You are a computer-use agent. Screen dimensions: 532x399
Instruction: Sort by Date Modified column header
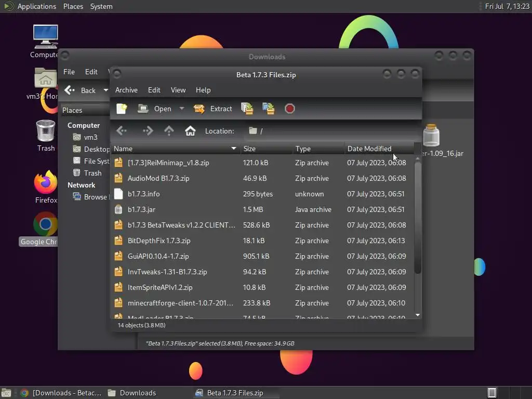(x=379, y=149)
